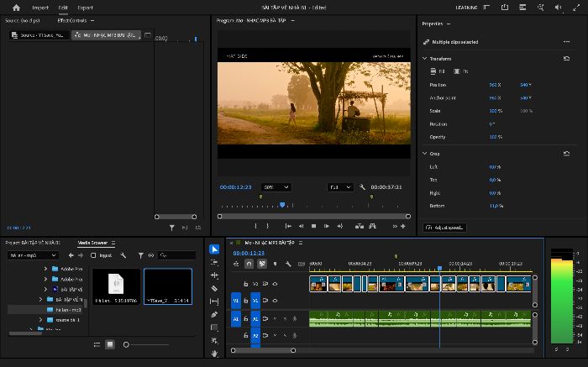Open Media Browser wrench settings
This screenshot has height=367, width=588.
coord(123,255)
